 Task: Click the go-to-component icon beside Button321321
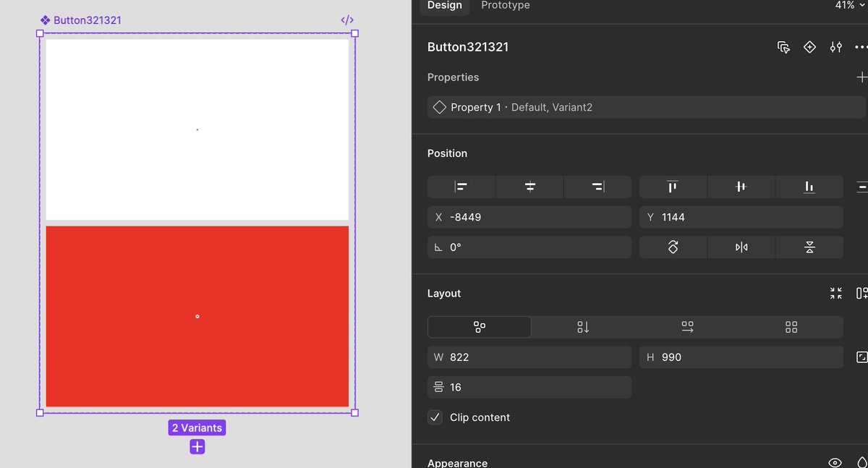(783, 47)
